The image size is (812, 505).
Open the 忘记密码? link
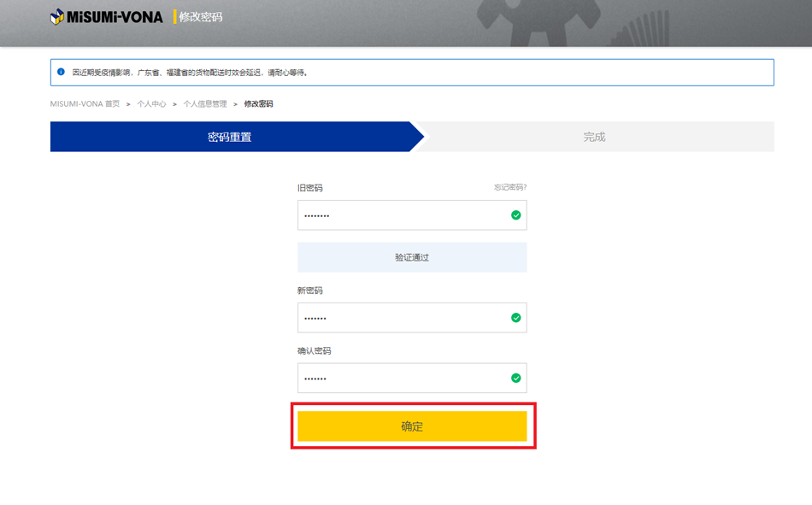coord(509,187)
